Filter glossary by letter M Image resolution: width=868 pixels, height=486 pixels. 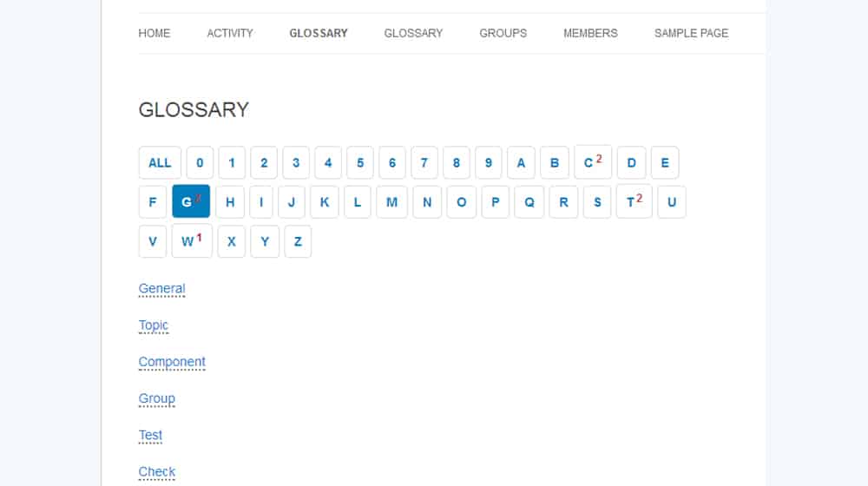coord(392,202)
